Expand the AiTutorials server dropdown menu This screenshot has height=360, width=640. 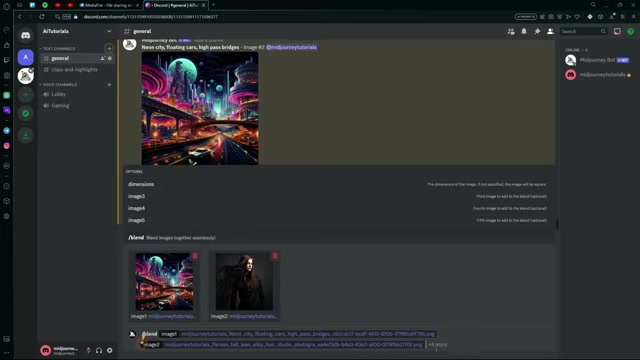pyautogui.click(x=109, y=31)
